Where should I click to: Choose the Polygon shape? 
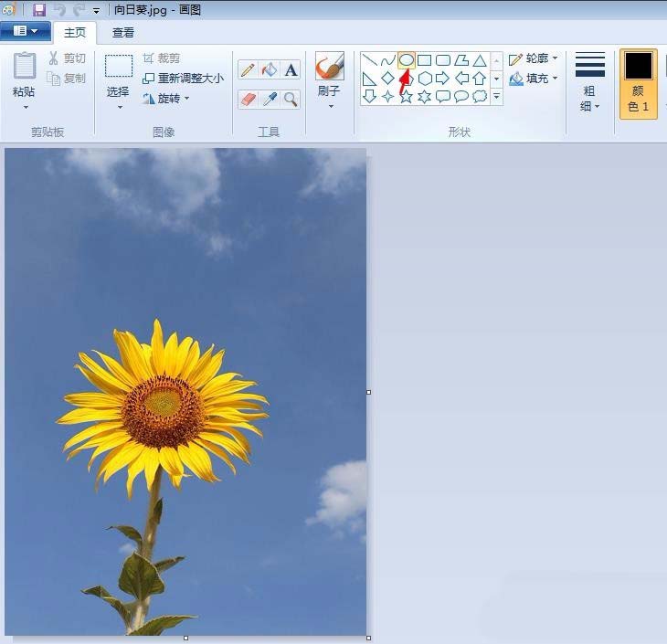[x=461, y=60]
